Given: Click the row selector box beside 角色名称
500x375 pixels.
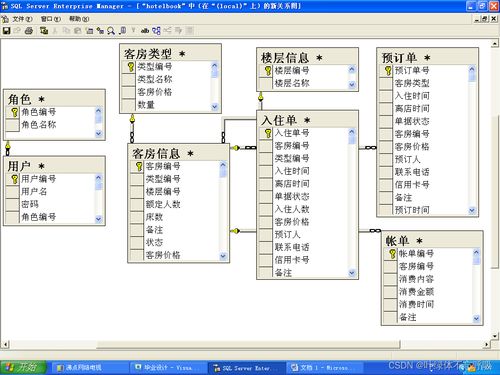Looking at the screenshot, I should (x=12, y=125).
